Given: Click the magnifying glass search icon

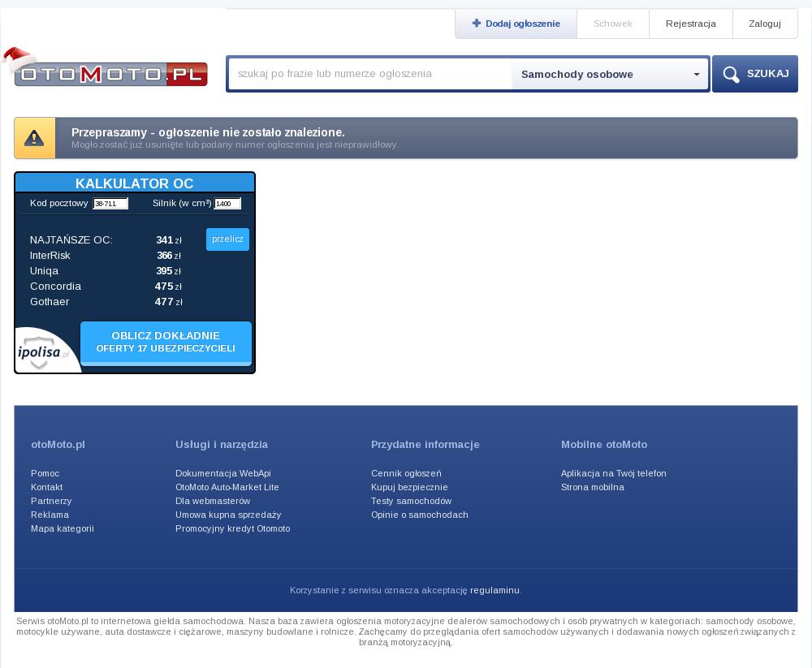Looking at the screenshot, I should [731, 75].
